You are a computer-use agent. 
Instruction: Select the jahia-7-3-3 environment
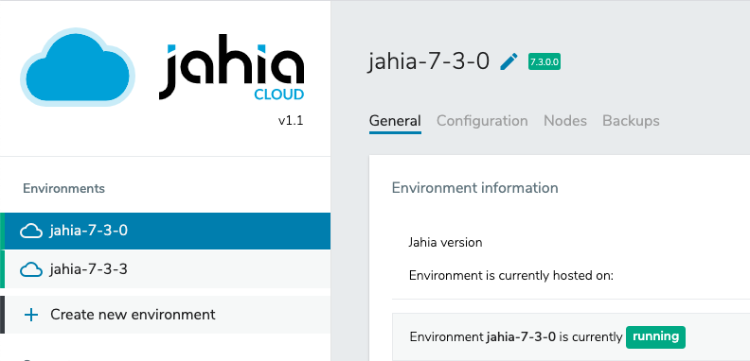[165, 270]
